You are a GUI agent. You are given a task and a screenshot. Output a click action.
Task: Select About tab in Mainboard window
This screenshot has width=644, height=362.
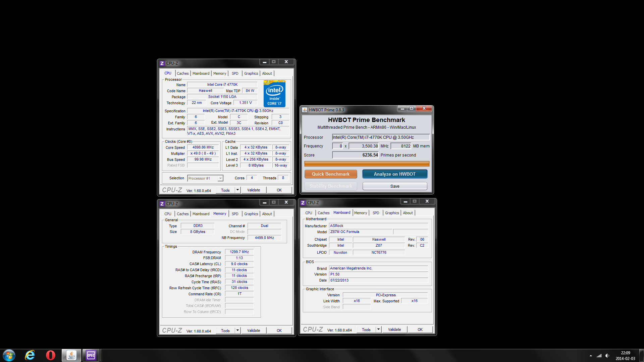[x=408, y=213]
